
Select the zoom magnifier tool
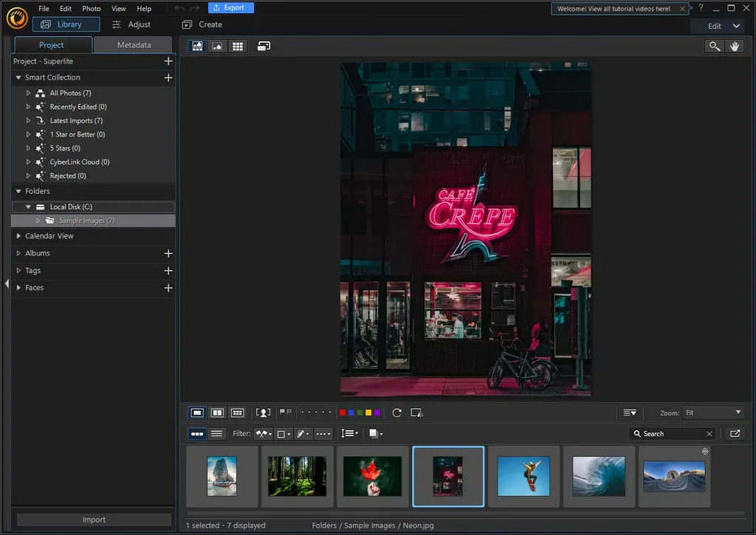pyautogui.click(x=714, y=46)
